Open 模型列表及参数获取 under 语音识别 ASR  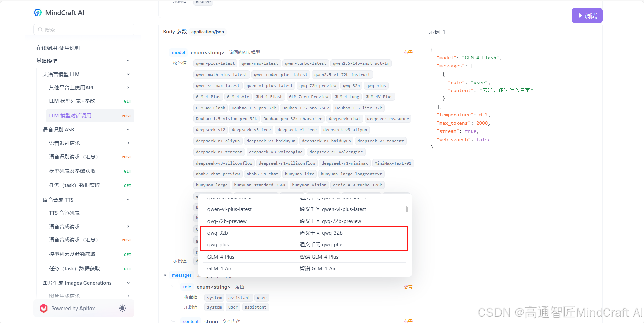point(90,171)
